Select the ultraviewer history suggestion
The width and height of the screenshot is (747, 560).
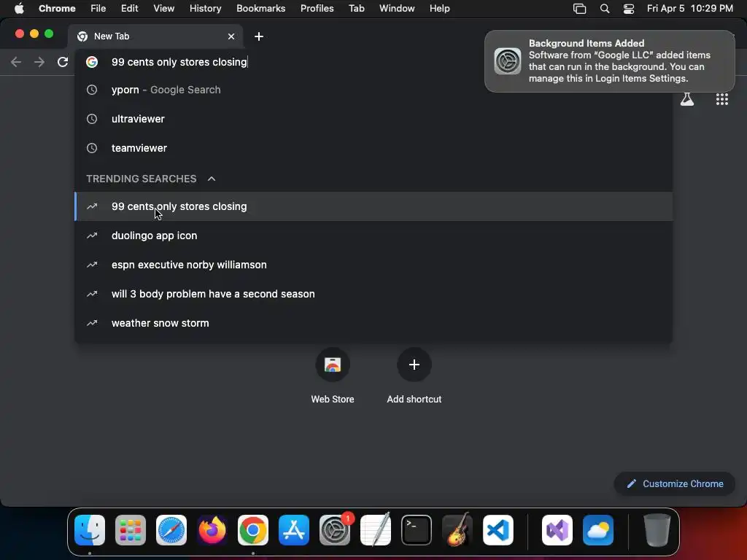point(373,119)
